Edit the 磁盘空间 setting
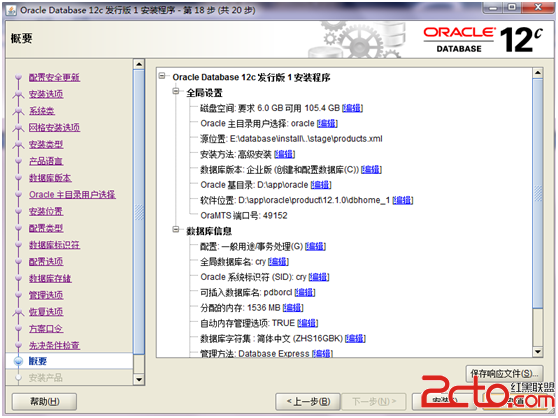 [x=352, y=108]
